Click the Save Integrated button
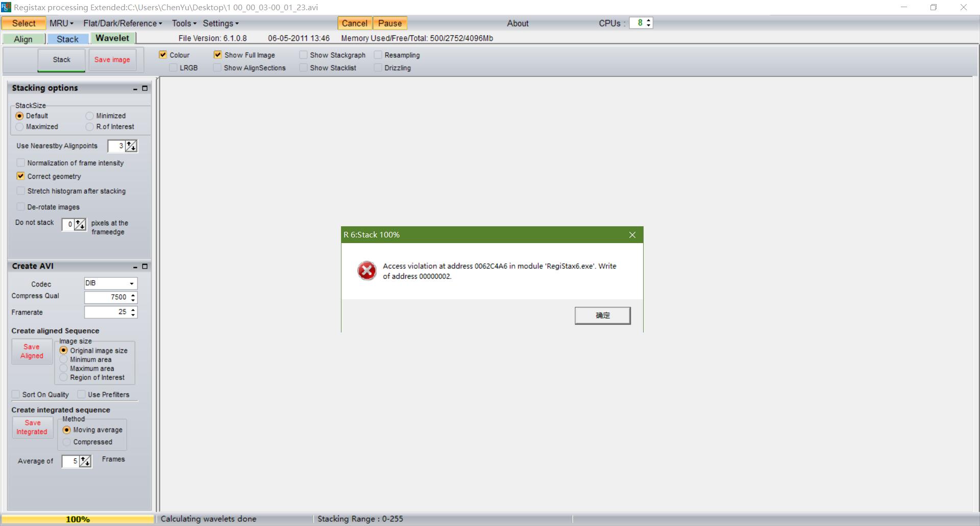 tap(32, 427)
